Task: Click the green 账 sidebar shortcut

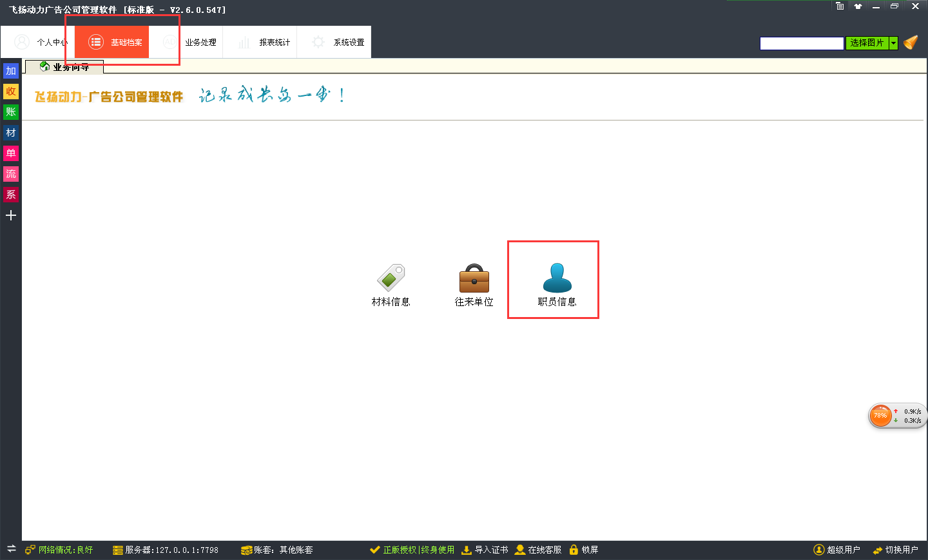Action: click(x=11, y=112)
